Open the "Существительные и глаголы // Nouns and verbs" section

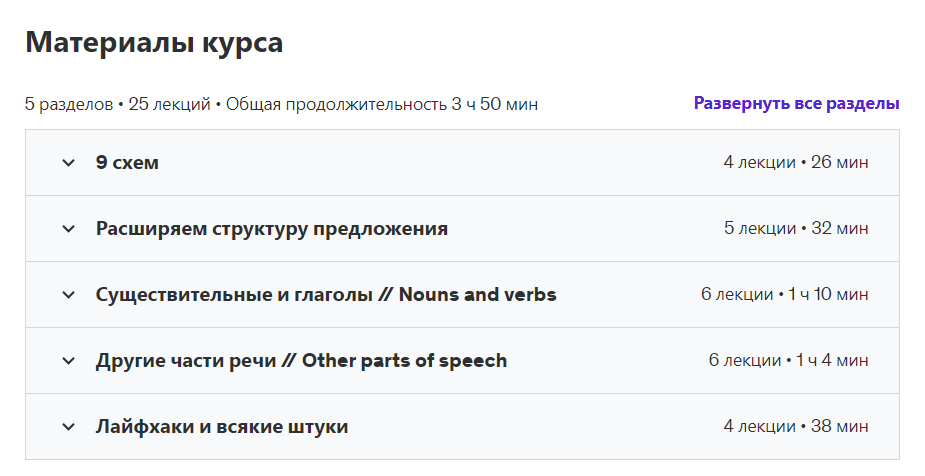(x=326, y=295)
